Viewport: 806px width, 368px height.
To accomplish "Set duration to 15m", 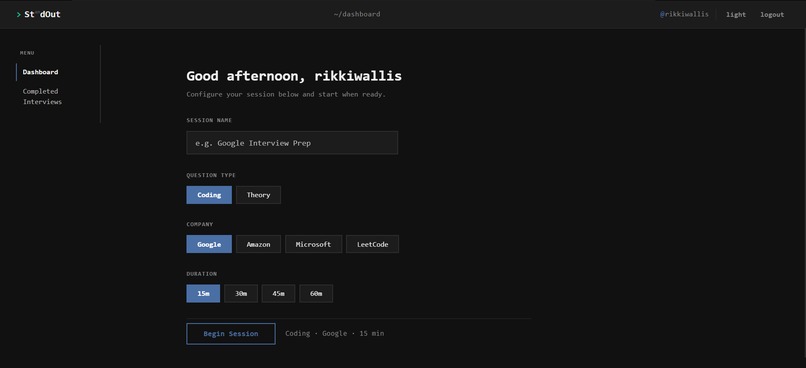I will click(x=203, y=293).
